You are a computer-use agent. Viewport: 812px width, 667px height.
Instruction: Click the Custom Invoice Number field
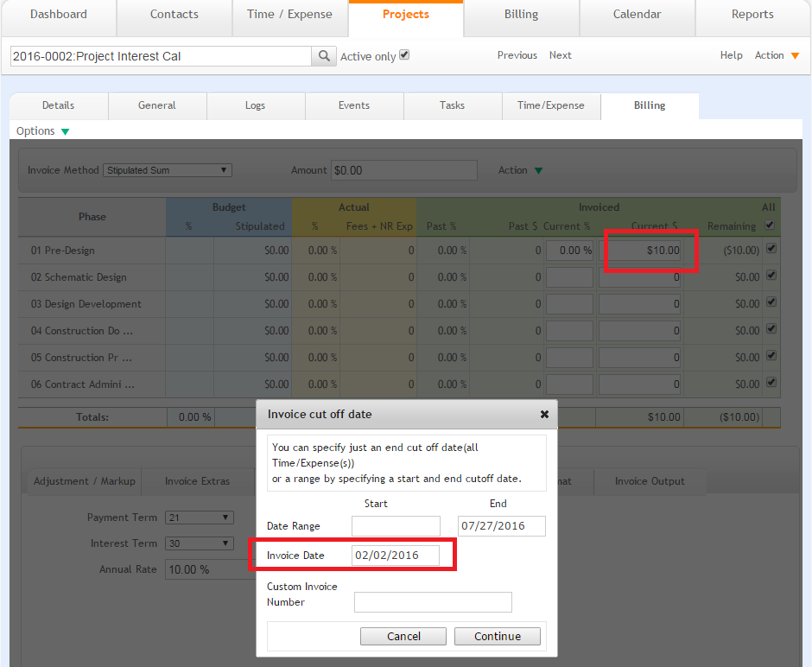(433, 602)
